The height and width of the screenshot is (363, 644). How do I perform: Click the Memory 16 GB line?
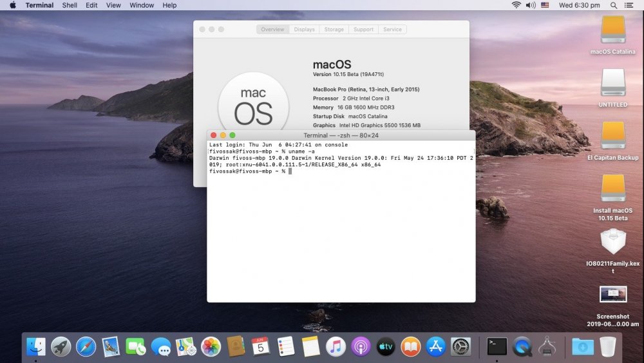coord(354,107)
